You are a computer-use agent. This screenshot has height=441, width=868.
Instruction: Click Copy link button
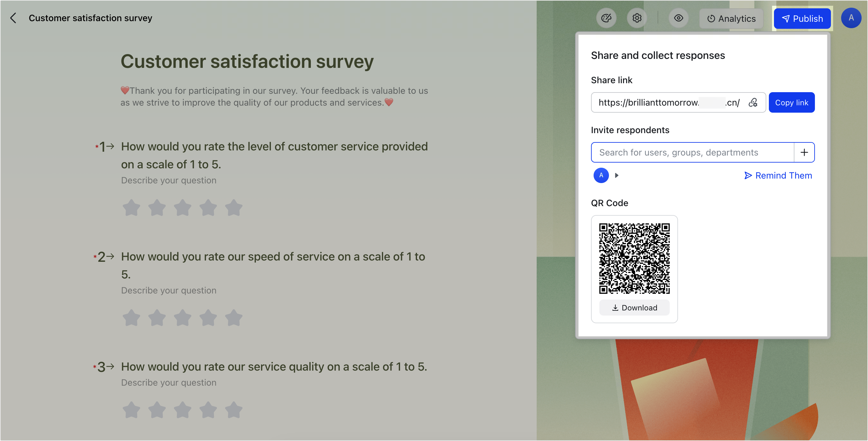click(x=791, y=102)
